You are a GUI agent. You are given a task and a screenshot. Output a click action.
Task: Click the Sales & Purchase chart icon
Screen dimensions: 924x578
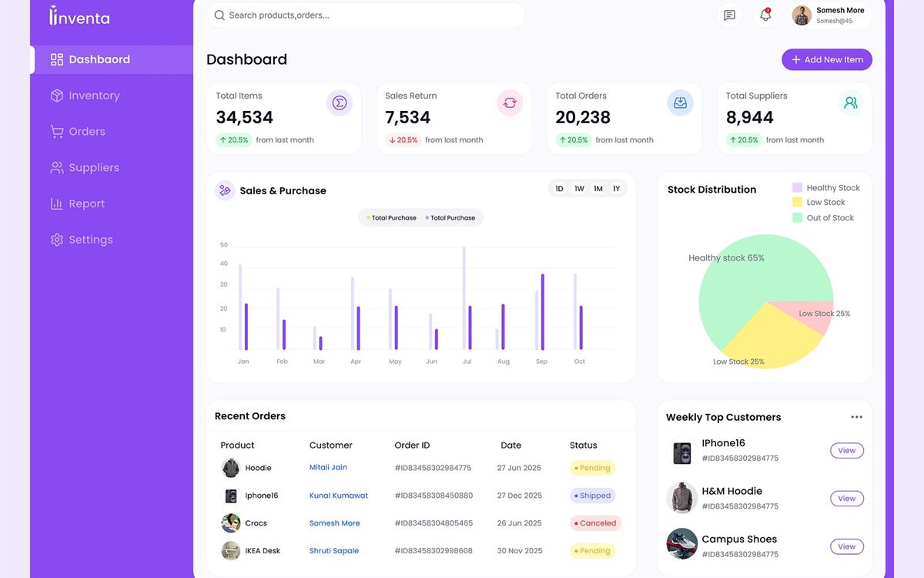click(225, 190)
